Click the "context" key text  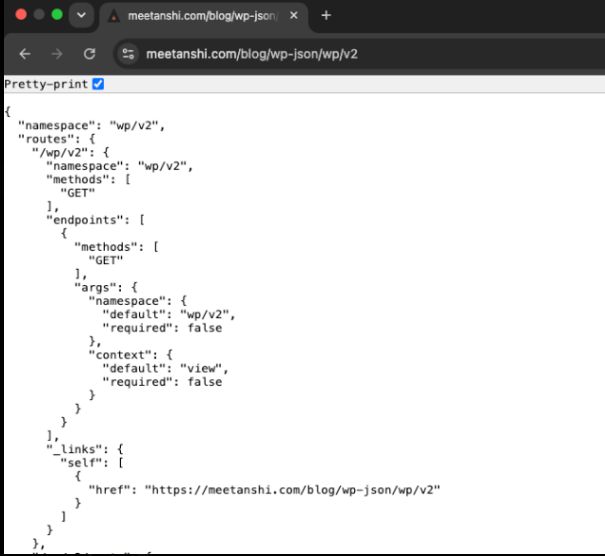pos(120,355)
